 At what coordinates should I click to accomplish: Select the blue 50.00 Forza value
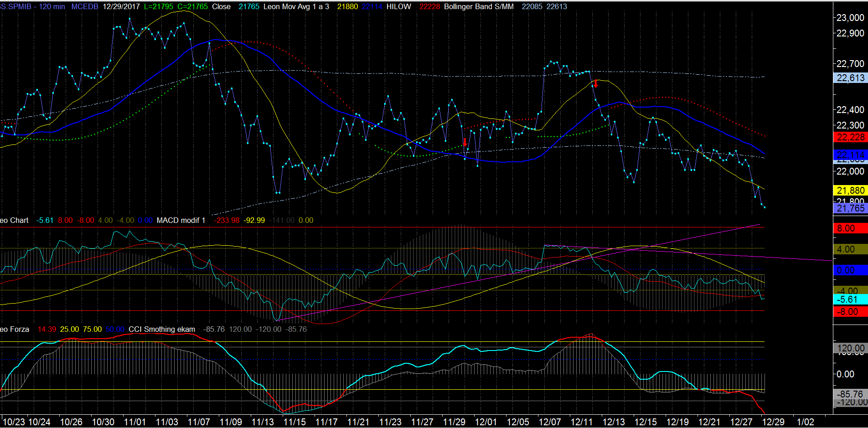(x=115, y=330)
